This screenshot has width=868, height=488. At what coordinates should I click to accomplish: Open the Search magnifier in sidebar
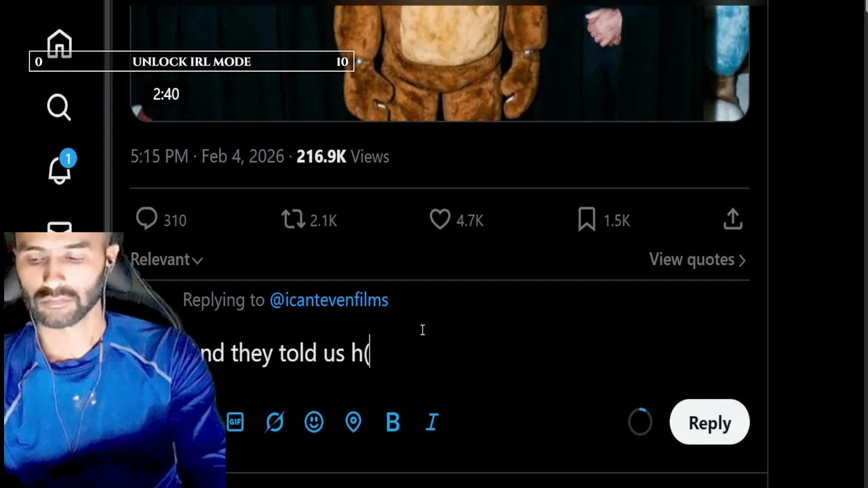[59, 107]
